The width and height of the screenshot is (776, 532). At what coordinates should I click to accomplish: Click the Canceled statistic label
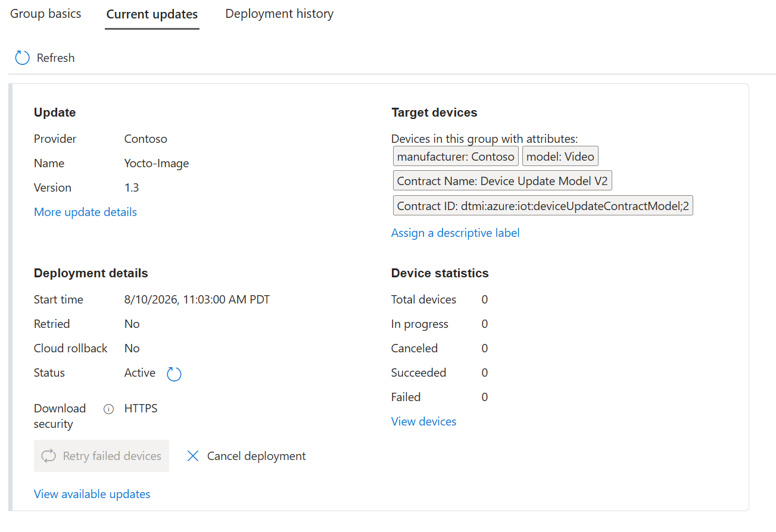pos(414,348)
